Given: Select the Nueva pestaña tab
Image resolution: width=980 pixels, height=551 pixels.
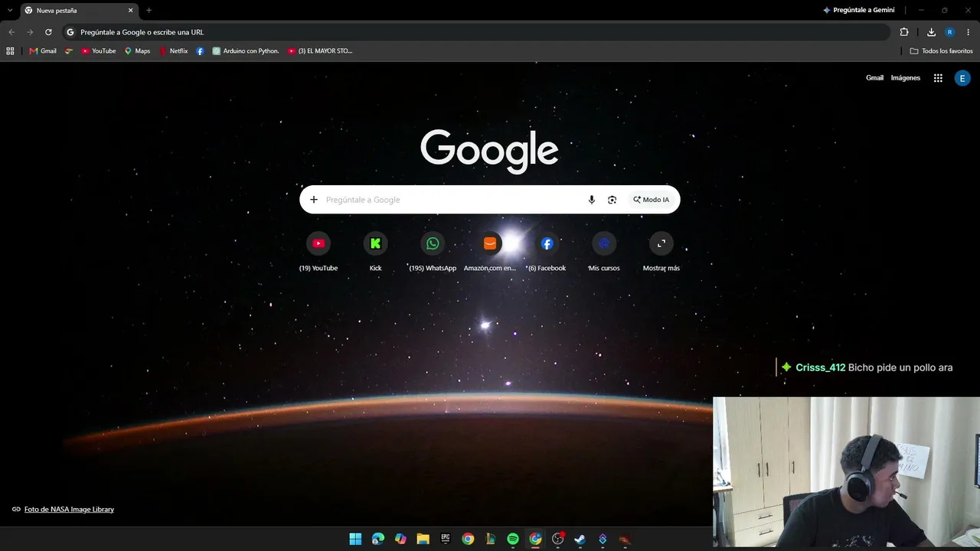Looking at the screenshot, I should coord(78,11).
